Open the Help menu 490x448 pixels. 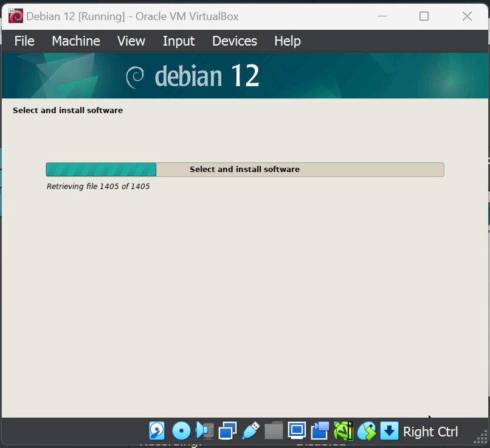click(x=288, y=41)
